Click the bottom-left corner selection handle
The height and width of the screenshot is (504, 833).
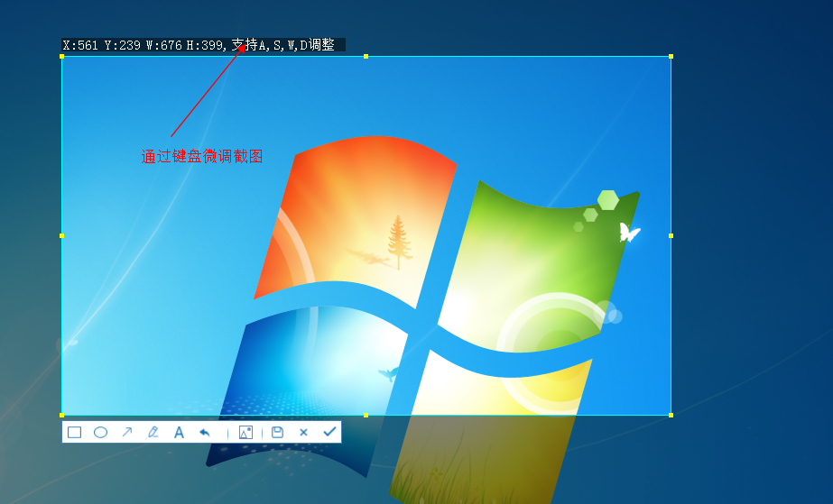[x=61, y=415]
